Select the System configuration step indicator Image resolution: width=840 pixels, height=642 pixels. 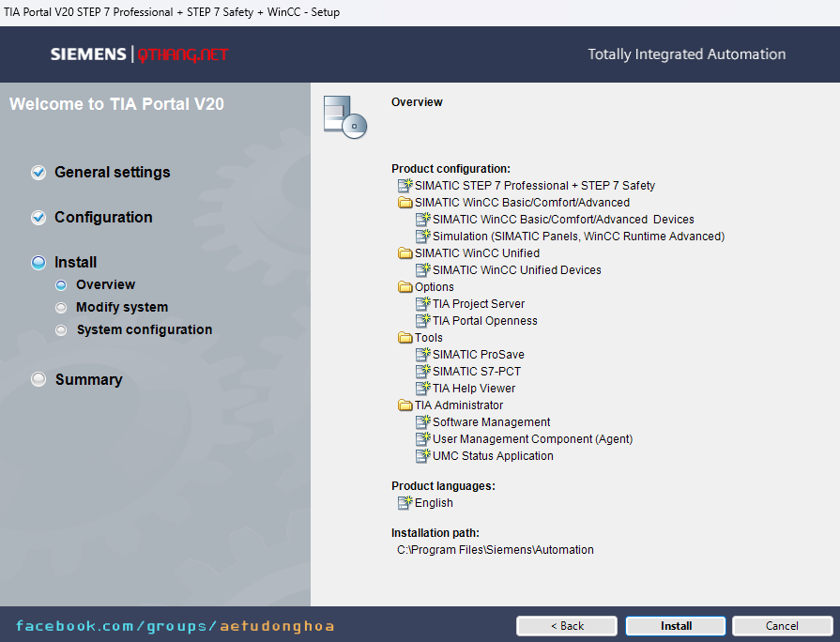click(61, 329)
